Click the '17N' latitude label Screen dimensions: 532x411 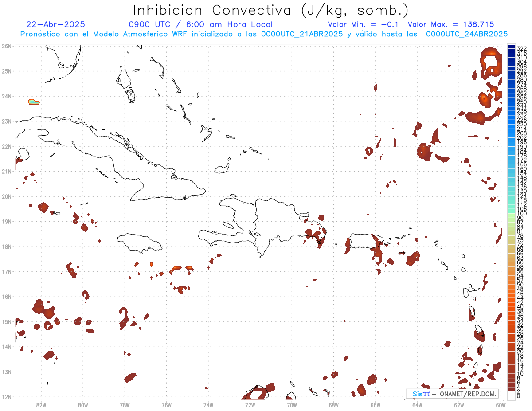point(7,271)
